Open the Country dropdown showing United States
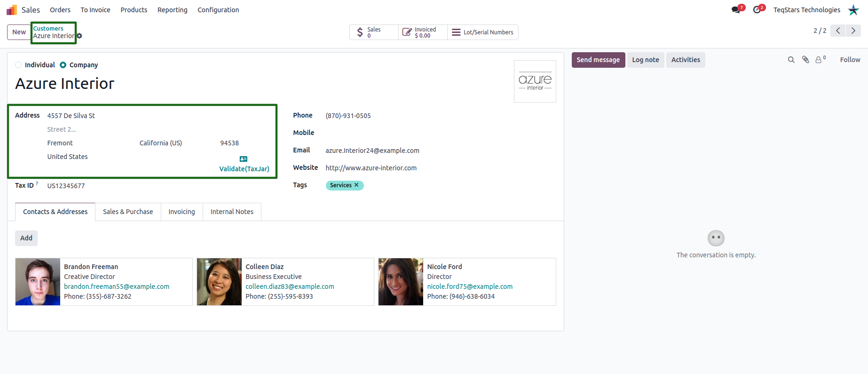Screen dimensions: 868x374 tap(131, 157)
